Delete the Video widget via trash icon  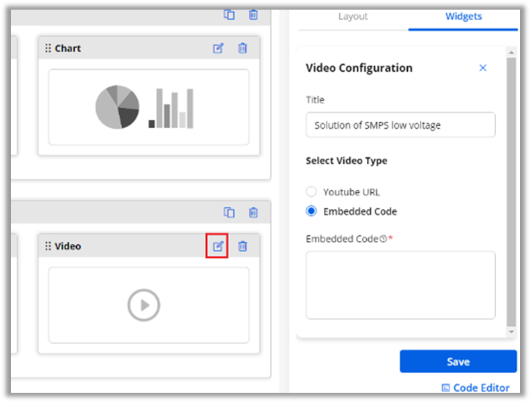coord(243,246)
